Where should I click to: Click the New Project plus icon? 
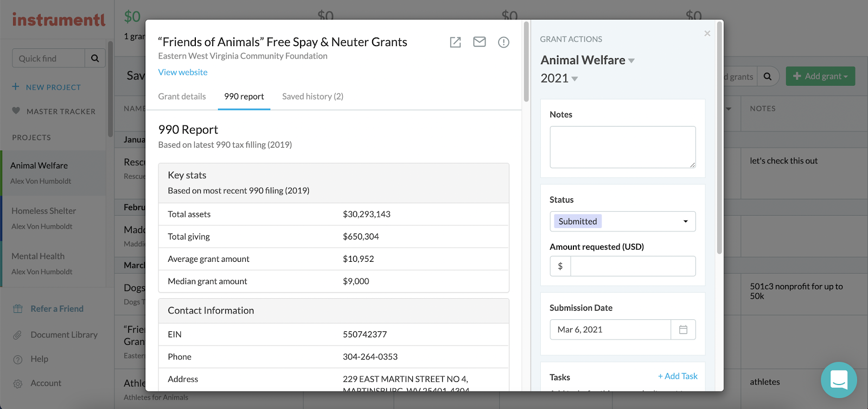[16, 86]
